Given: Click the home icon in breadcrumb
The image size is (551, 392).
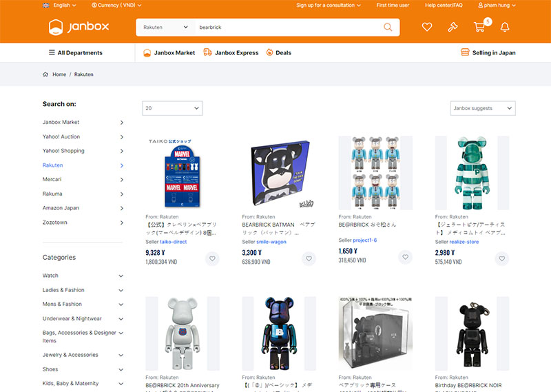Looking at the screenshot, I should 45,74.
